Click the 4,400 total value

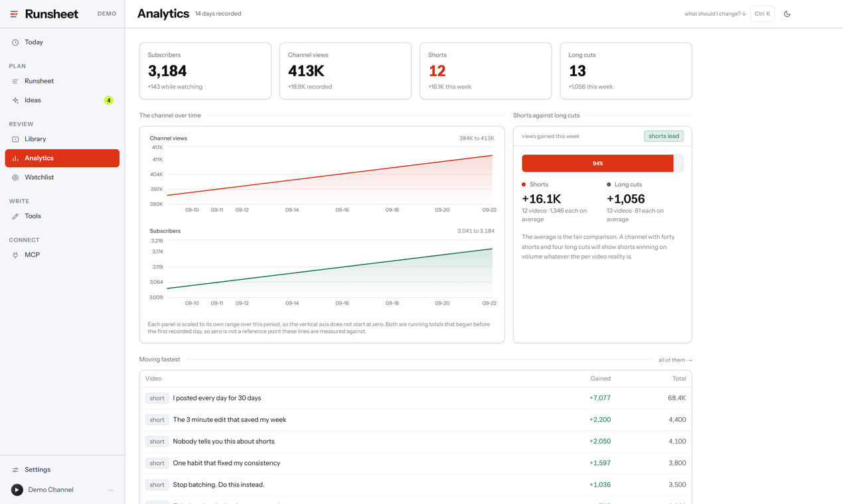tap(677, 420)
